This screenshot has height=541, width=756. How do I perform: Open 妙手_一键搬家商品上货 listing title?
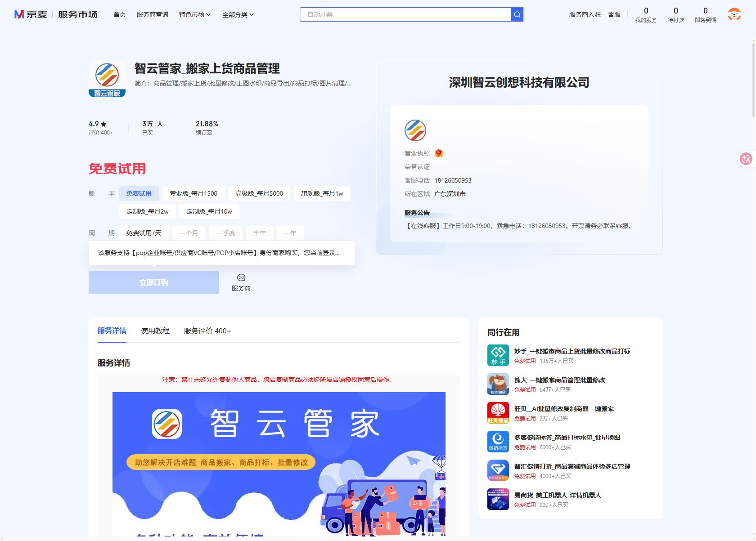pos(572,351)
